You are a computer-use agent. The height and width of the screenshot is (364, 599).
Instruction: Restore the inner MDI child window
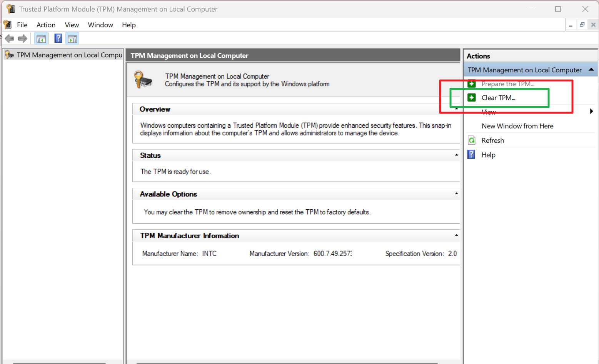click(582, 25)
